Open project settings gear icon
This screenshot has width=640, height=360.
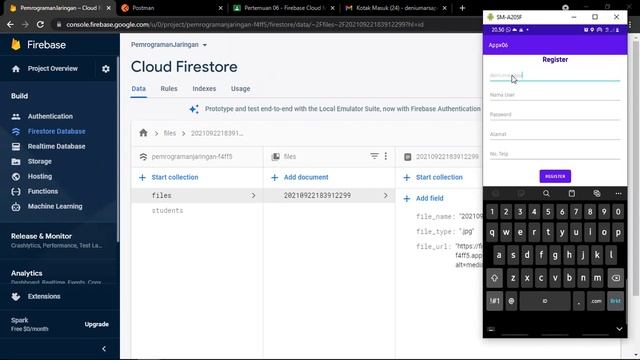106,69
